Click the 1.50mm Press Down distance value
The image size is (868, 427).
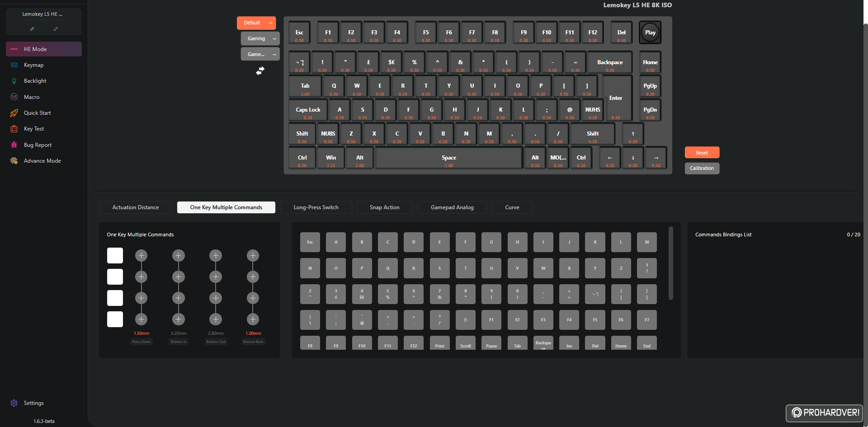[x=142, y=333]
